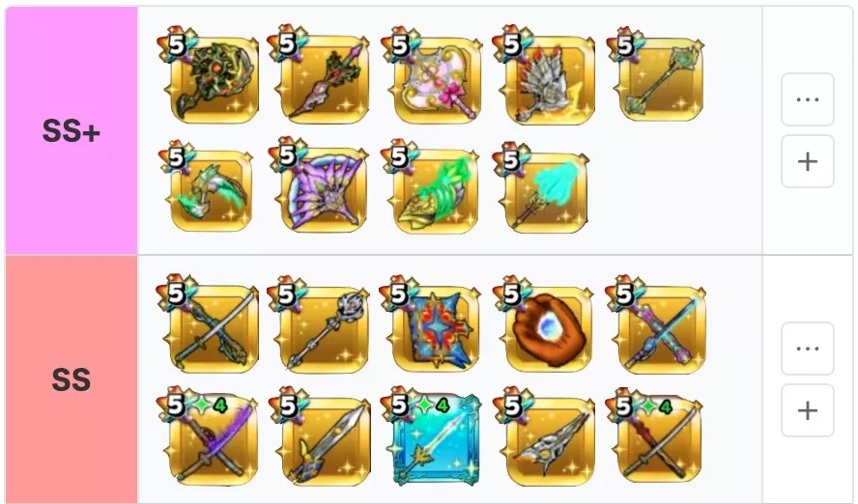Click the purple glowing crossed katanas
The width and height of the screenshot is (858, 504).
(x=211, y=438)
